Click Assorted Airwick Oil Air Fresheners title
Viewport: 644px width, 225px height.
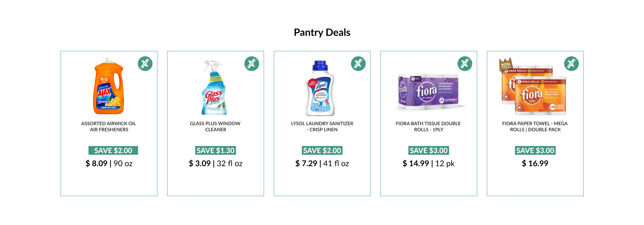coord(109,126)
